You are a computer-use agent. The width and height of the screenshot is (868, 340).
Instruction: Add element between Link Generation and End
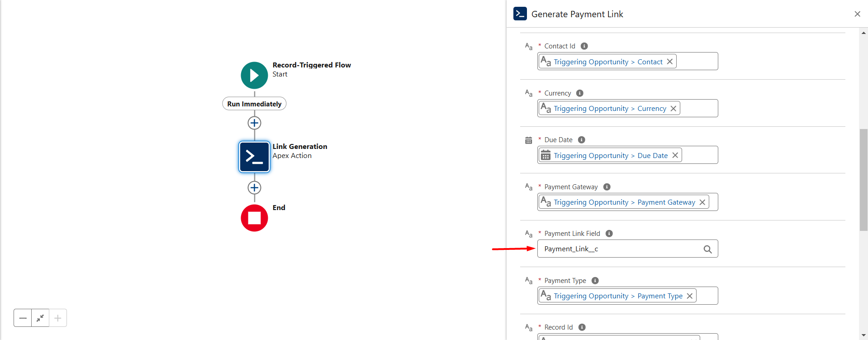(254, 187)
